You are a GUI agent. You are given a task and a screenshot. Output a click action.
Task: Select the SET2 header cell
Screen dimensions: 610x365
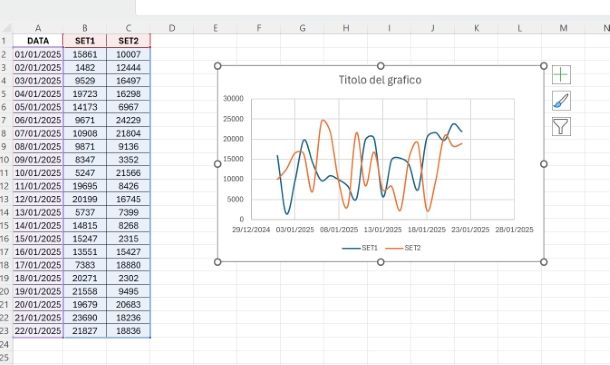pos(128,41)
